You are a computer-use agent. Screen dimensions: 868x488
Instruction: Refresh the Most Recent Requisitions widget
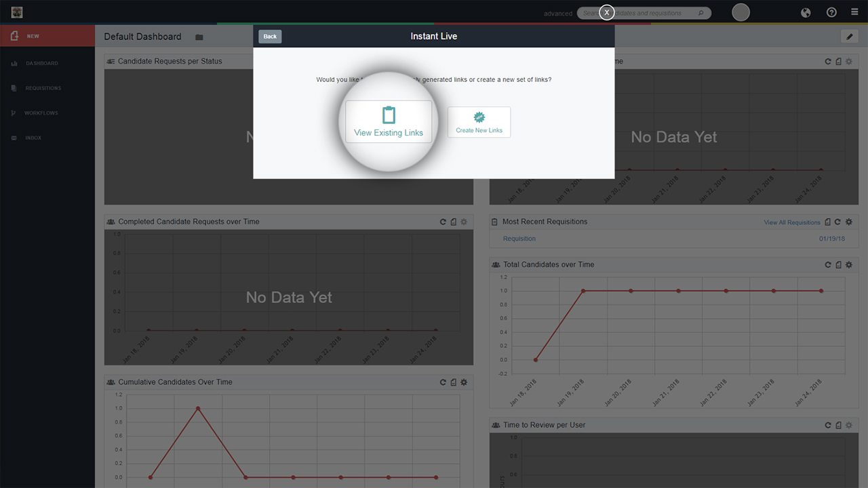(838, 222)
